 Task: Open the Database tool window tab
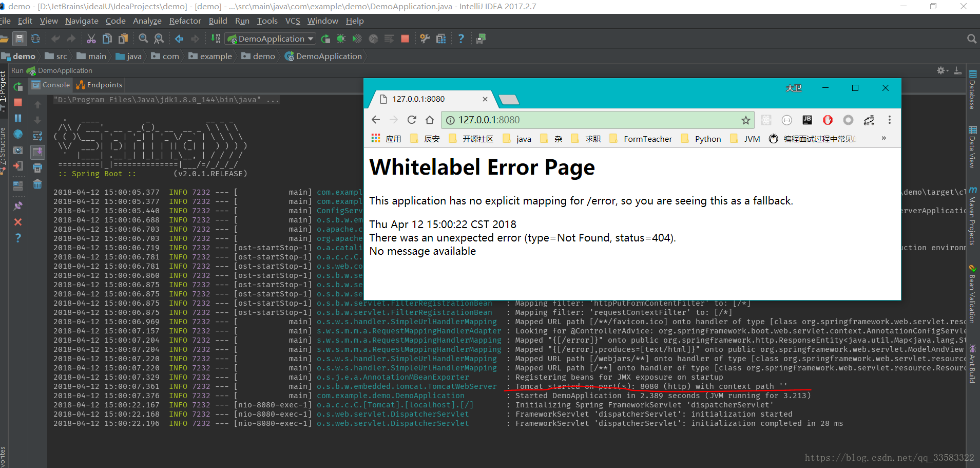[972, 89]
